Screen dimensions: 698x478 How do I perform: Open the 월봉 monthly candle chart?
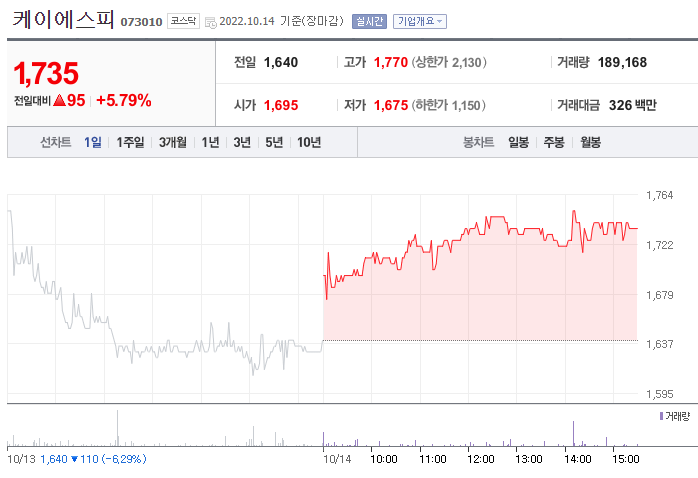(590, 142)
